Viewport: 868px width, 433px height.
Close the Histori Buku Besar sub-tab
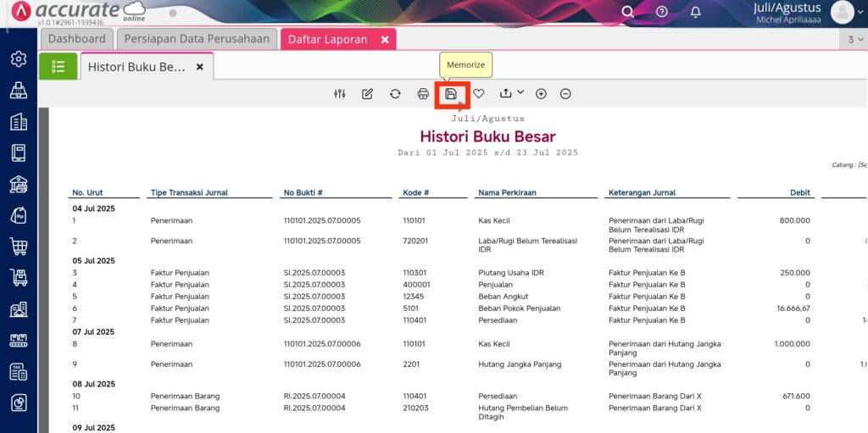point(200,67)
